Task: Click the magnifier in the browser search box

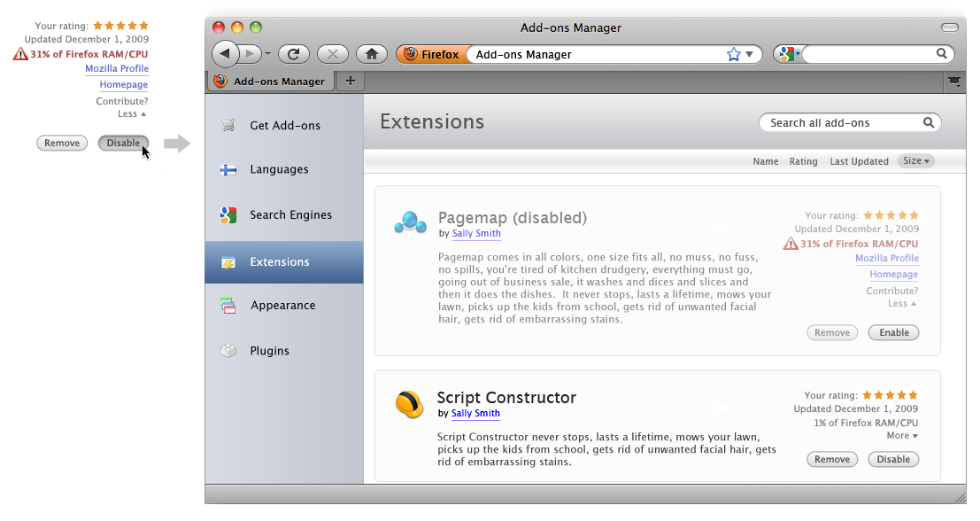Action: point(941,54)
